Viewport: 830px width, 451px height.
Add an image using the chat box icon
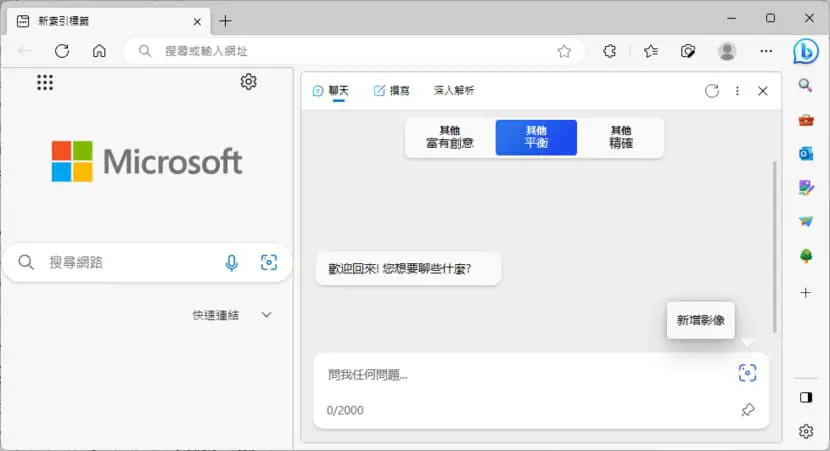747,373
